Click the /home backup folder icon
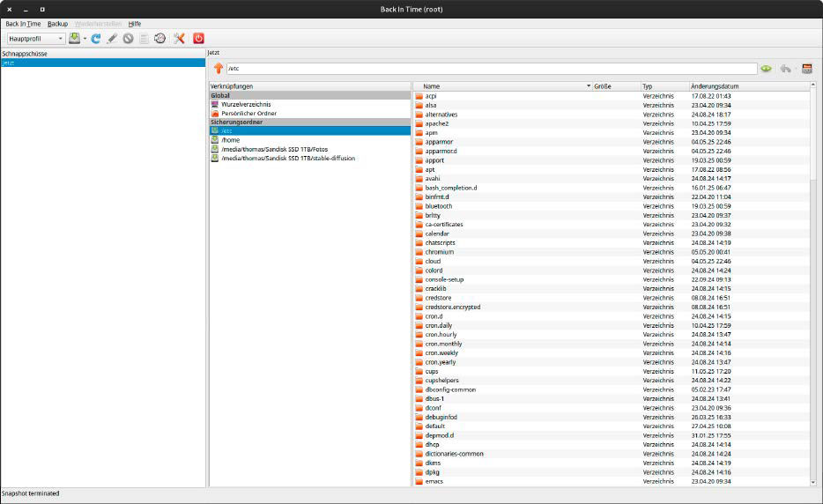This screenshot has height=504, width=823. [215, 140]
